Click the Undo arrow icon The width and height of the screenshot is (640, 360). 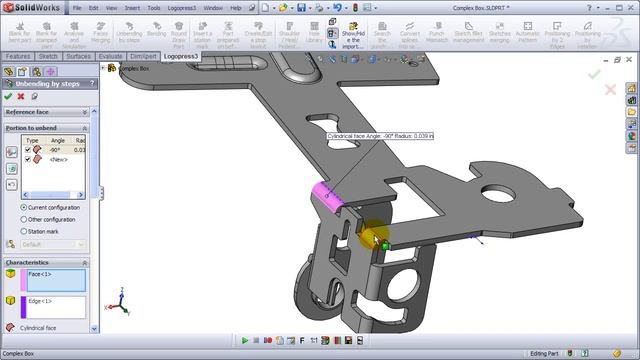(x=337, y=8)
